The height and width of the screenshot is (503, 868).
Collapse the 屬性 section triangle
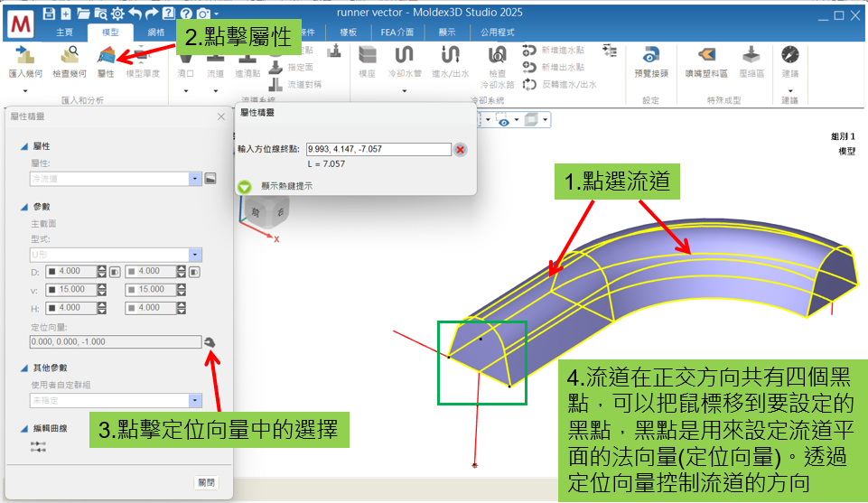click(23, 146)
